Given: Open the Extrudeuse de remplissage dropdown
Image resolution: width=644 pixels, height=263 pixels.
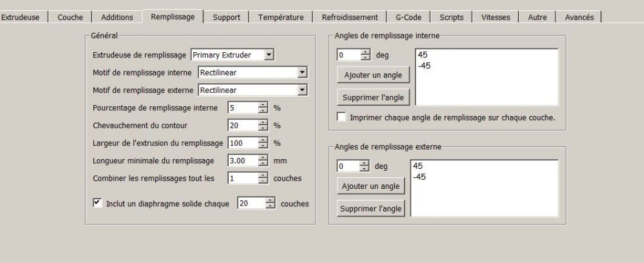Looking at the screenshot, I should (269, 55).
